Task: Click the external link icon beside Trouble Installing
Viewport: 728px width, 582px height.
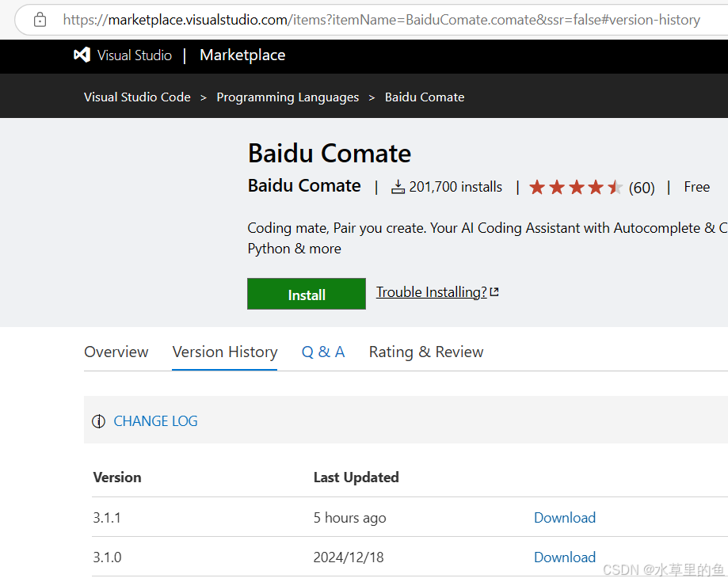Action: click(494, 292)
